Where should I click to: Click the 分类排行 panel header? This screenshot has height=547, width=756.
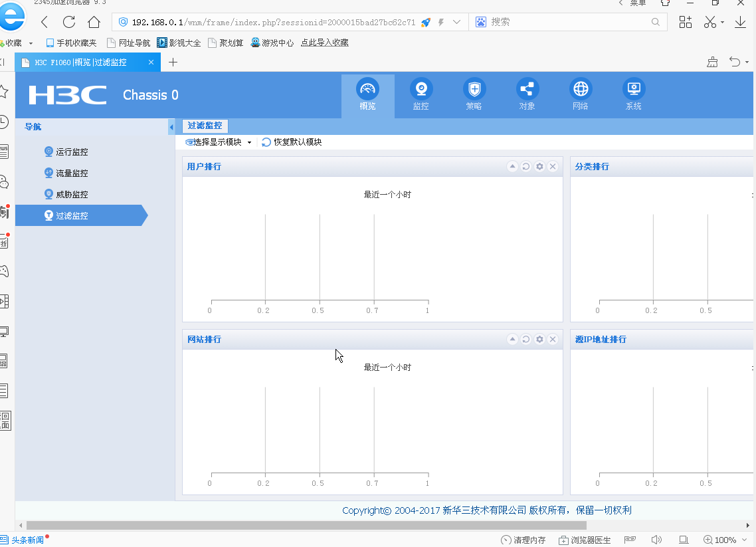662,166
